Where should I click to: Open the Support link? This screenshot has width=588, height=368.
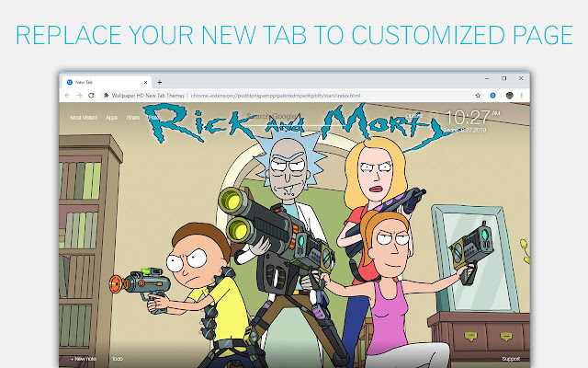(511, 359)
